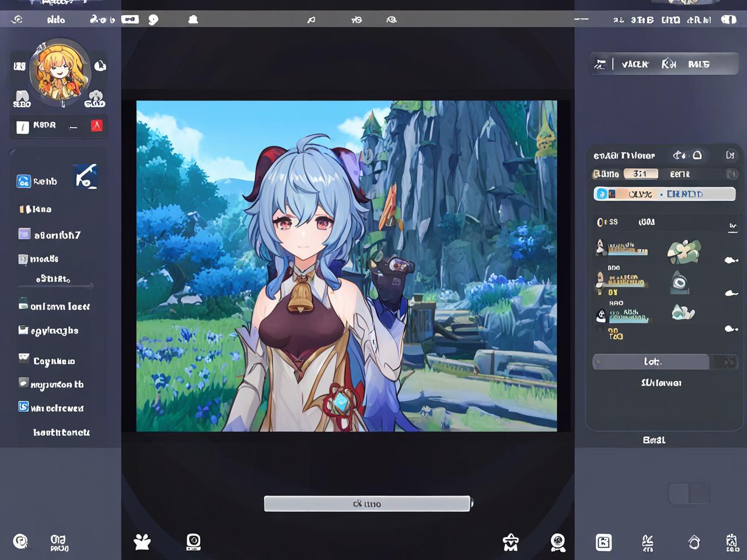Click the round face icon in bottom bar

[x=558, y=542]
